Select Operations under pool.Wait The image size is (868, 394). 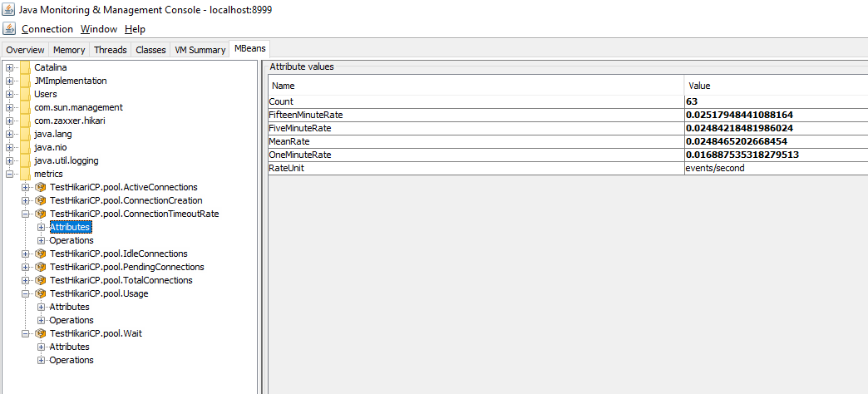click(x=72, y=360)
